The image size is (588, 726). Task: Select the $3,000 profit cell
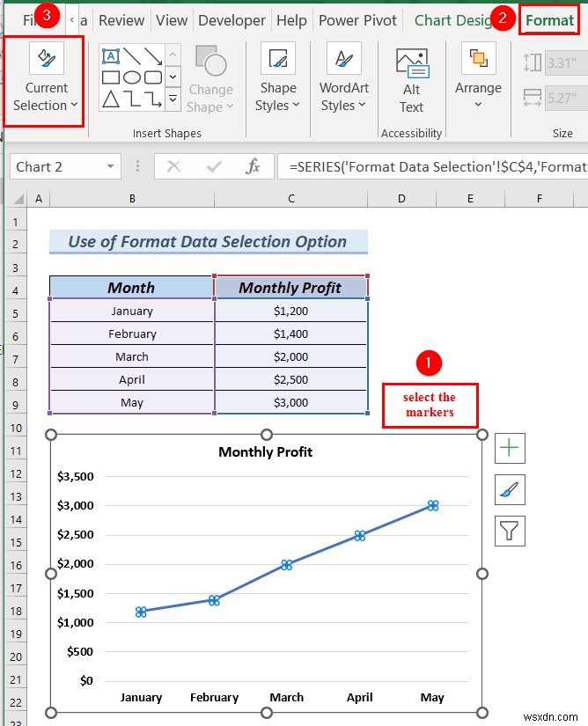click(x=290, y=402)
